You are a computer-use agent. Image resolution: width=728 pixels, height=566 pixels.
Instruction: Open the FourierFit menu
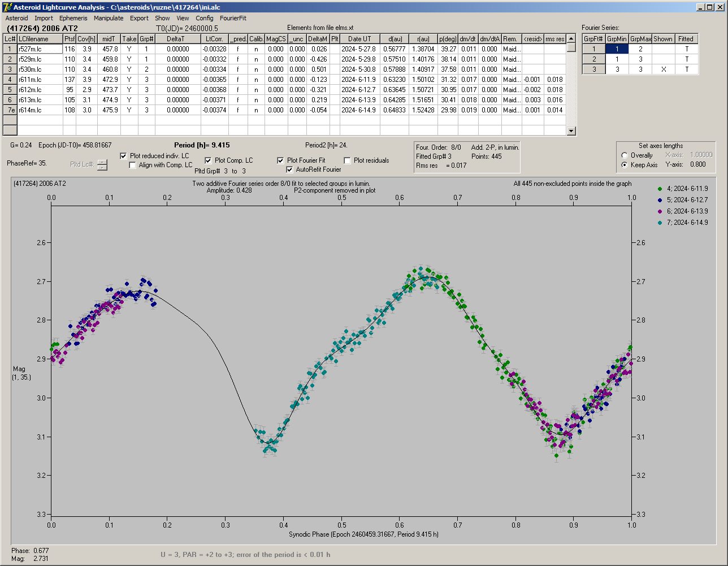[x=233, y=18]
